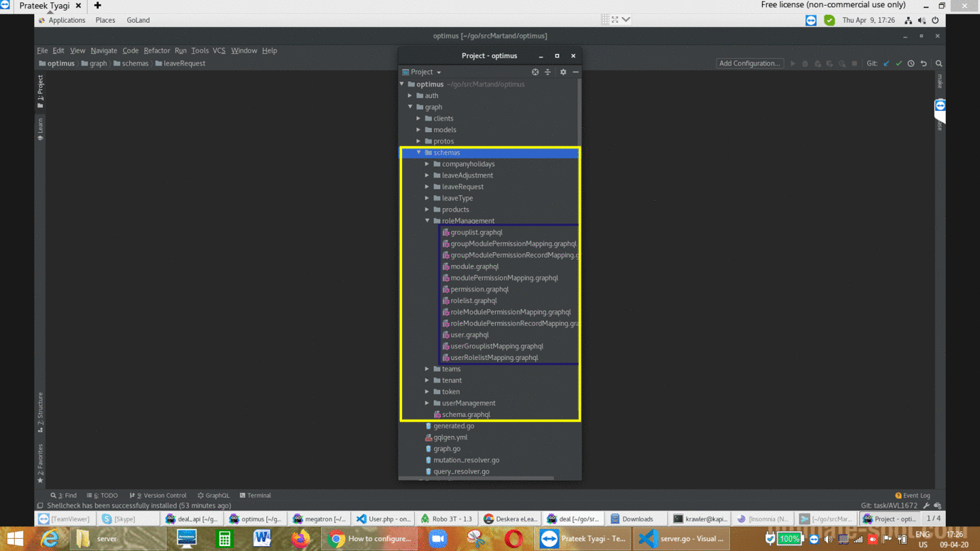Viewport: 980px width, 551px height.
Task: Toggle the Version Control panel
Action: point(158,495)
